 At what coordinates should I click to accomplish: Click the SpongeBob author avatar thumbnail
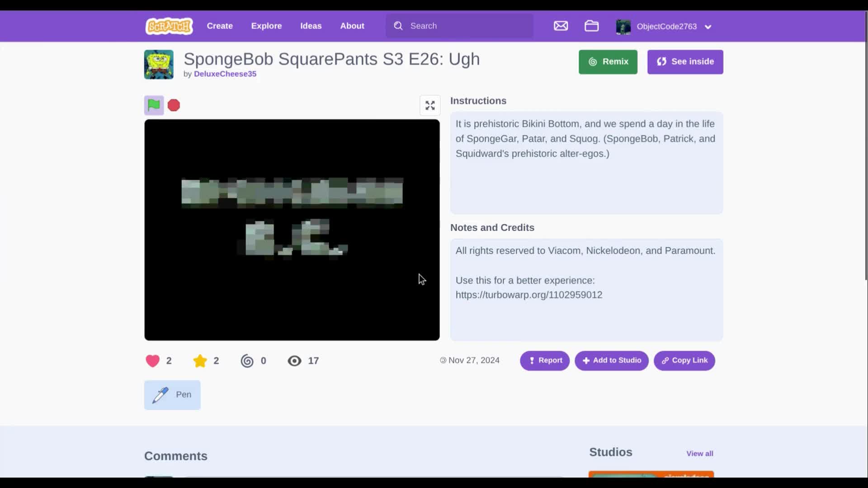pyautogui.click(x=159, y=65)
